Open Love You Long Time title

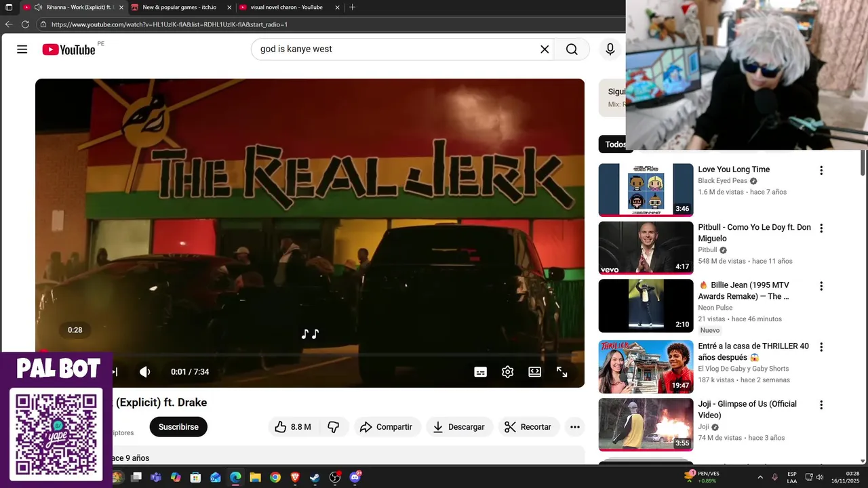734,169
